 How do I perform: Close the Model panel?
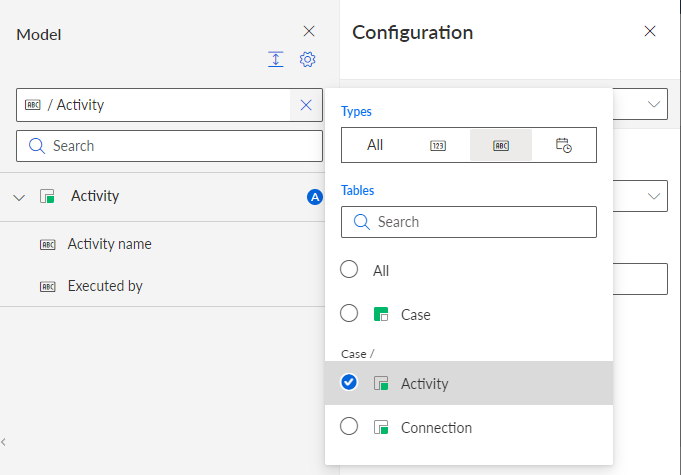click(x=309, y=31)
